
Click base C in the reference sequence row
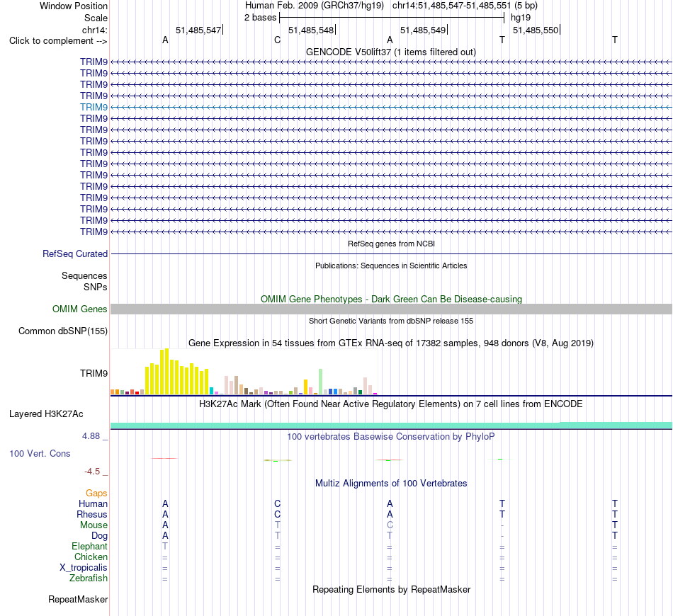click(277, 40)
